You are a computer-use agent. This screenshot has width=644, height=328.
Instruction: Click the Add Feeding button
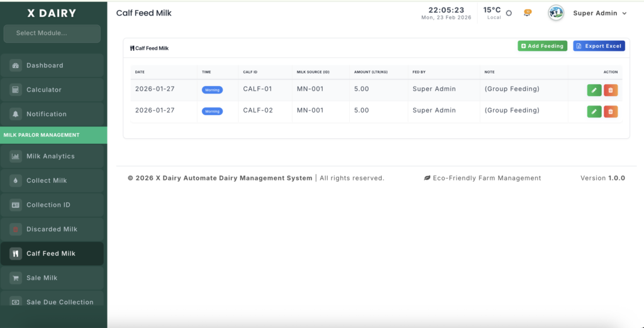click(542, 46)
